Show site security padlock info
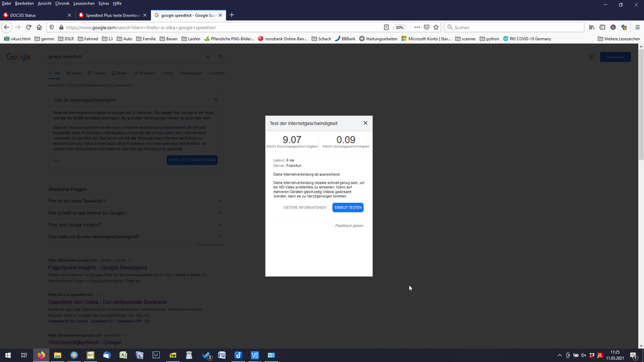 (61, 28)
